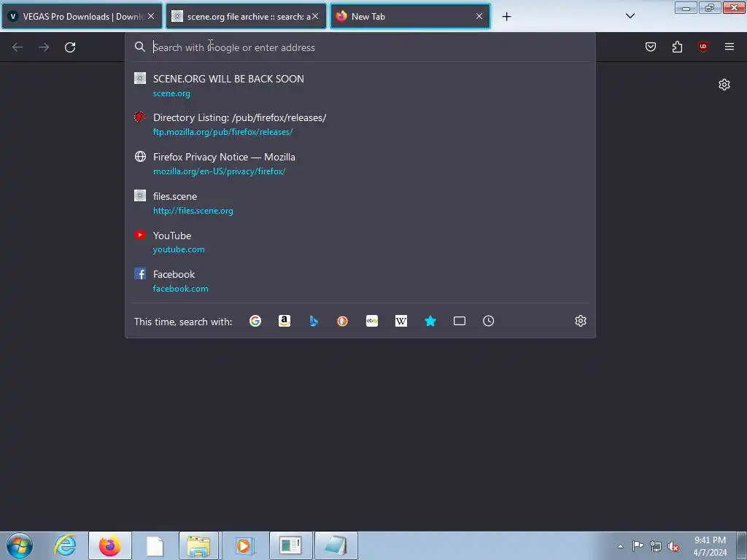Open SCENE.ORG WILL BE BACK SOON suggestion

pos(360,86)
